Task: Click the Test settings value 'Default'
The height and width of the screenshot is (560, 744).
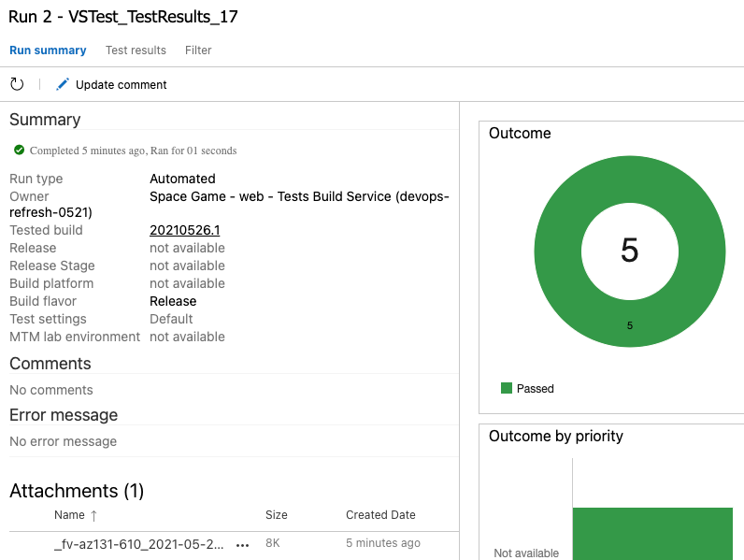Action: click(171, 319)
